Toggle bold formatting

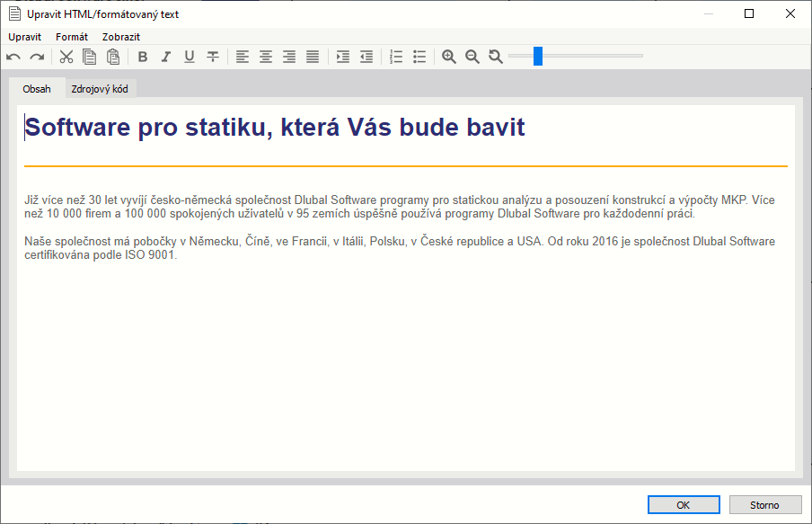(142, 56)
